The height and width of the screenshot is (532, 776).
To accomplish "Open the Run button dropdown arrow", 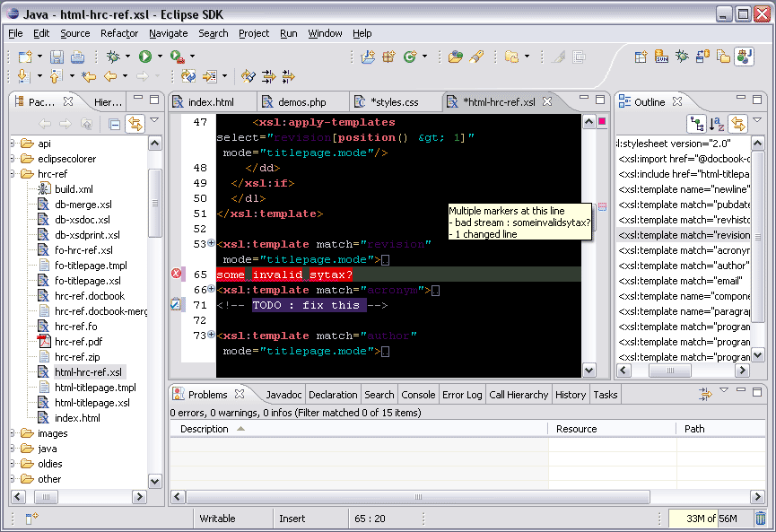I will tap(160, 56).
